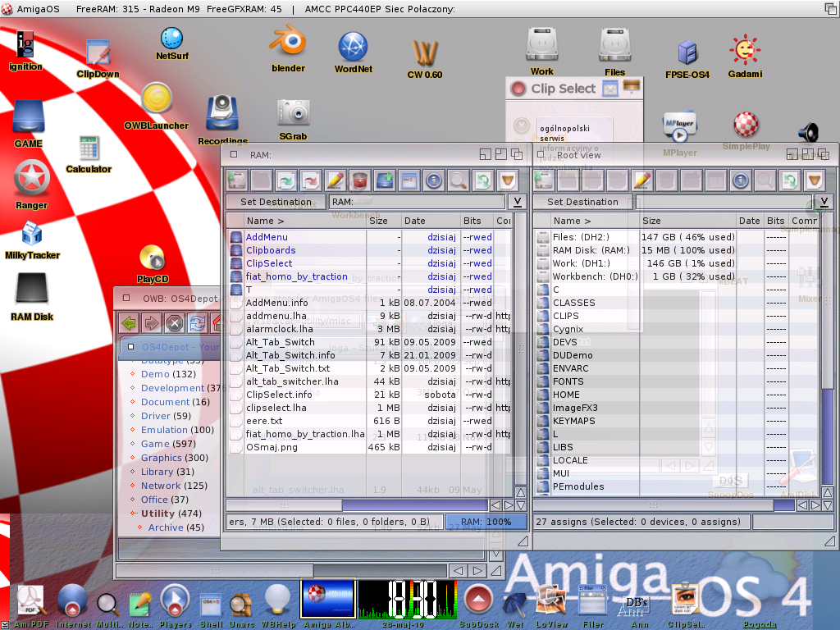Click the Game (597) link

168,444
